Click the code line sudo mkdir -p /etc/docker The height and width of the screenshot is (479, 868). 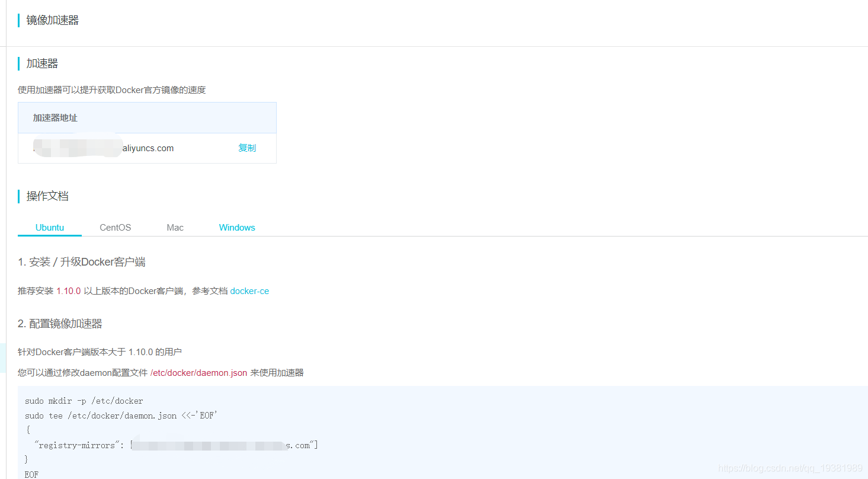coord(84,401)
